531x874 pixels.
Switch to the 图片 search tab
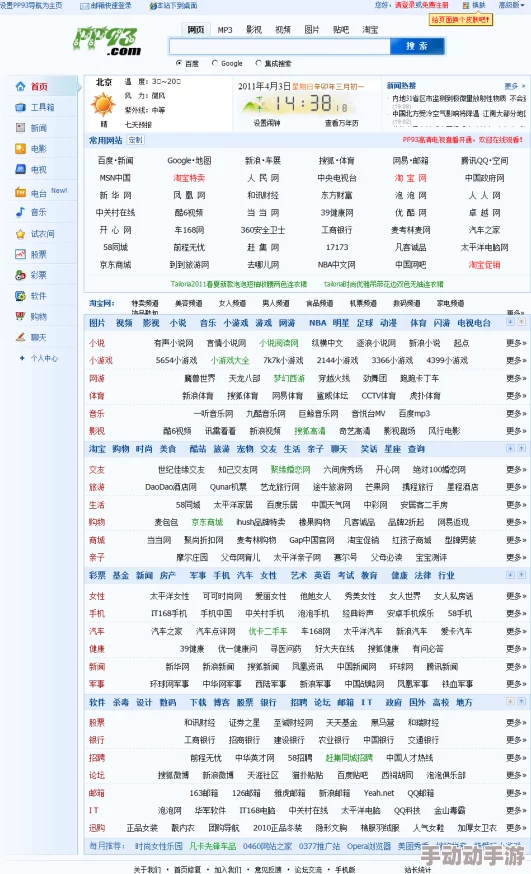click(312, 30)
